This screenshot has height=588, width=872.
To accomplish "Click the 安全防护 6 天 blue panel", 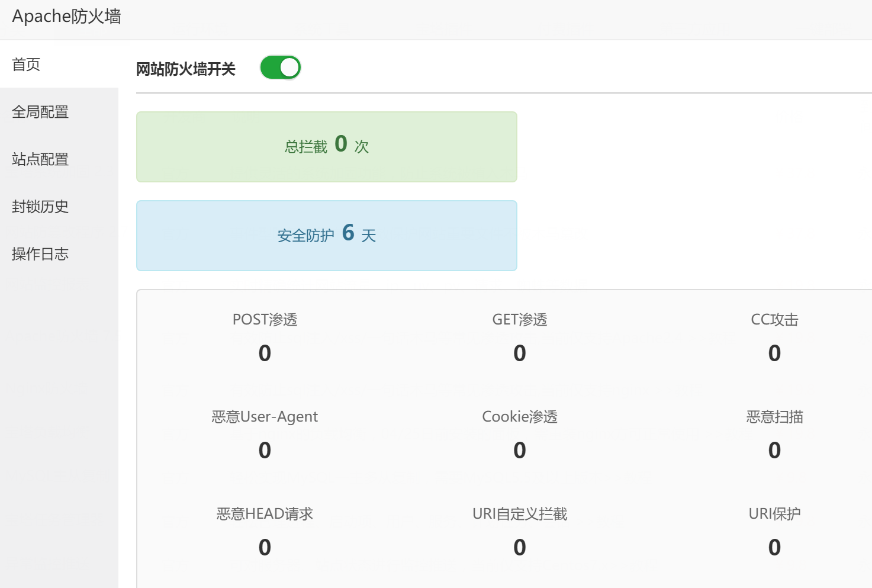I will (x=327, y=236).
